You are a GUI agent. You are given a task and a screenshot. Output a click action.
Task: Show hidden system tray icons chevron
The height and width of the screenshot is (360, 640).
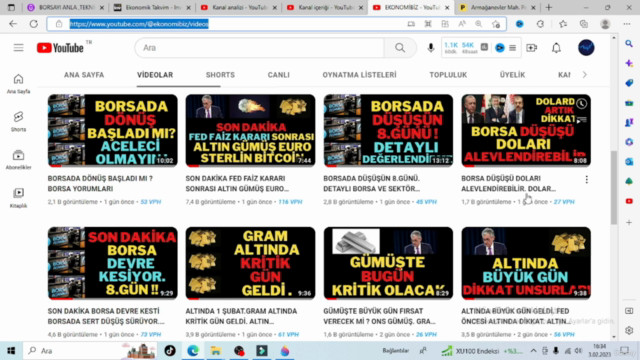[x=533, y=351]
